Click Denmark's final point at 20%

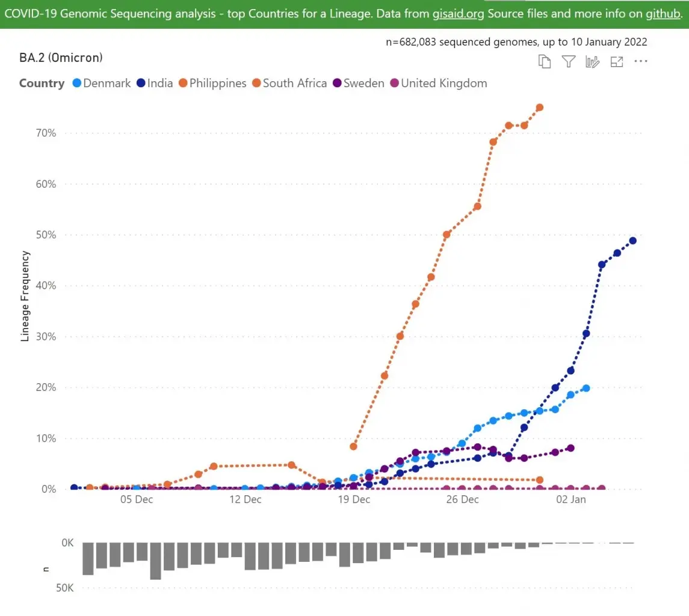[x=586, y=388]
